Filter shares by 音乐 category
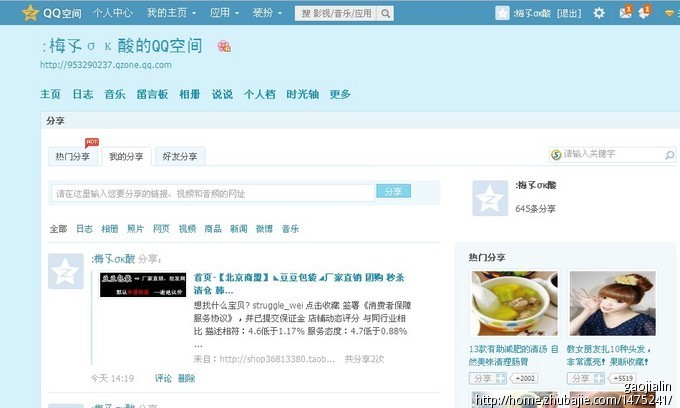Image resolution: width=680 pixels, height=408 pixels. (290, 228)
